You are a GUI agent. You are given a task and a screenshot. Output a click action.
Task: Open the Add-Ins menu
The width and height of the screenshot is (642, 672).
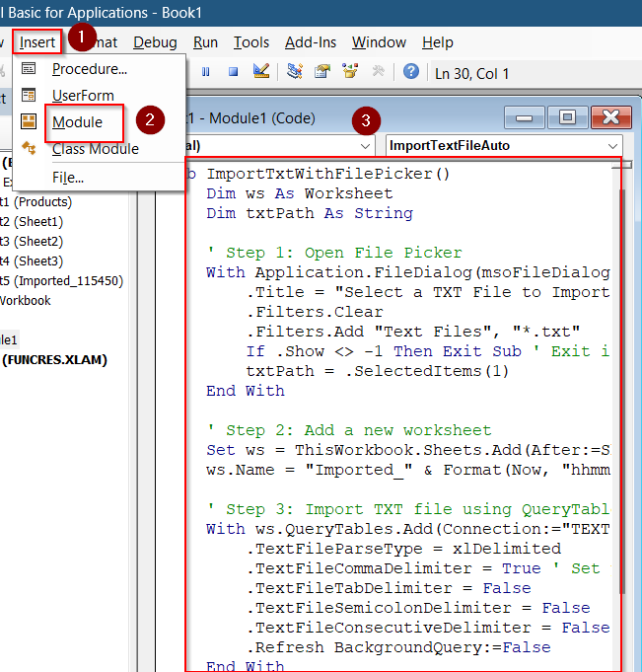tap(311, 42)
